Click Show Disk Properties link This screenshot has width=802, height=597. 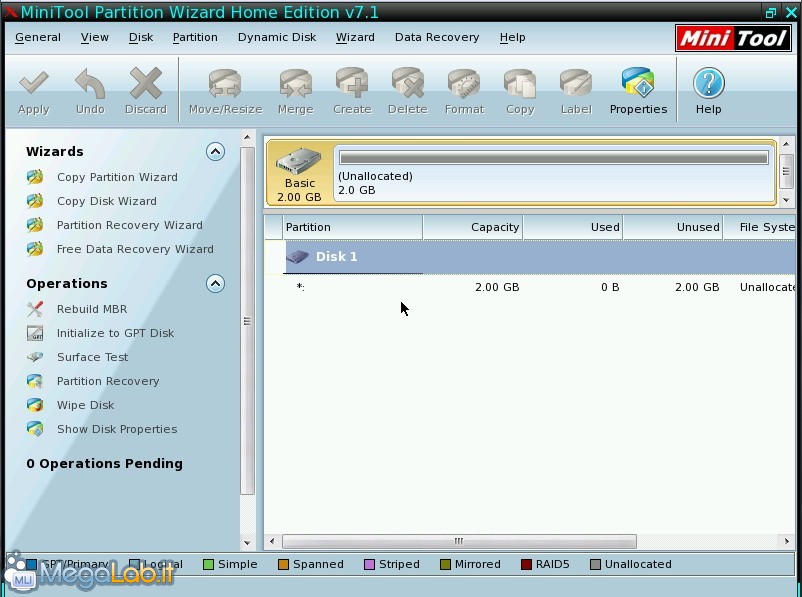pos(116,429)
